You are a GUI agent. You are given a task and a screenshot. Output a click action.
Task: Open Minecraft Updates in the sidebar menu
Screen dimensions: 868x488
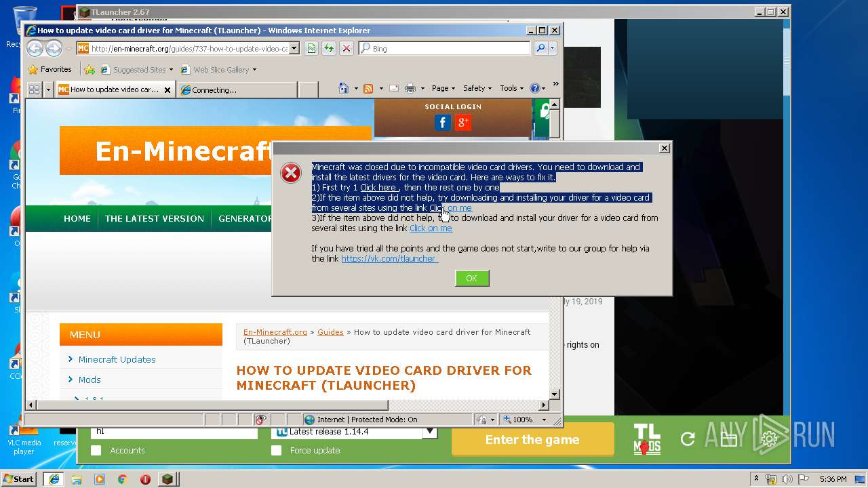(x=117, y=359)
